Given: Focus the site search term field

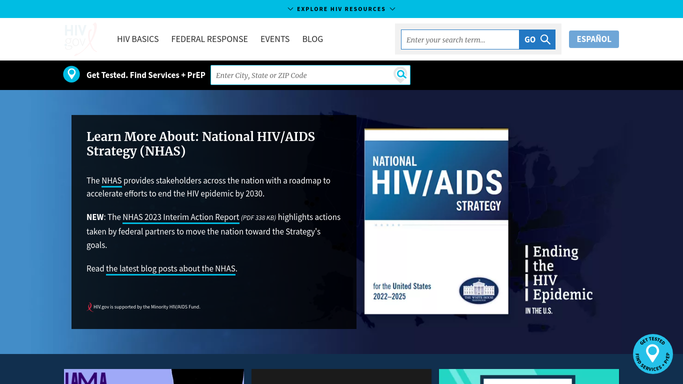Looking at the screenshot, I should click(460, 40).
